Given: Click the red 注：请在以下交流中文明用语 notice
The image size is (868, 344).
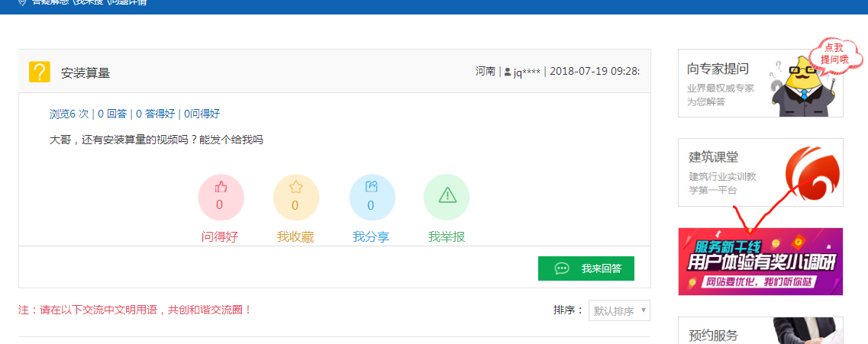Looking at the screenshot, I should pyautogui.click(x=136, y=310).
